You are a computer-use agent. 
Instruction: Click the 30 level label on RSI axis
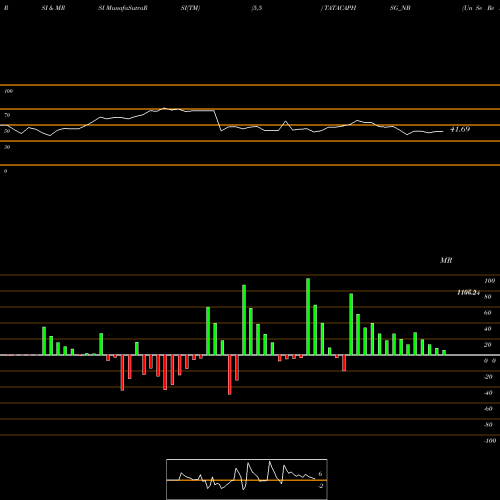tap(7, 147)
